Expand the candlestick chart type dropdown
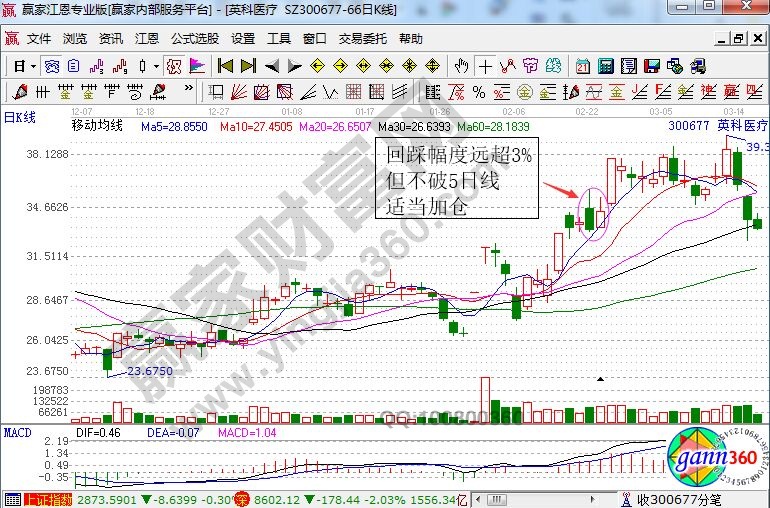The height and width of the screenshot is (508, 770). [155, 66]
